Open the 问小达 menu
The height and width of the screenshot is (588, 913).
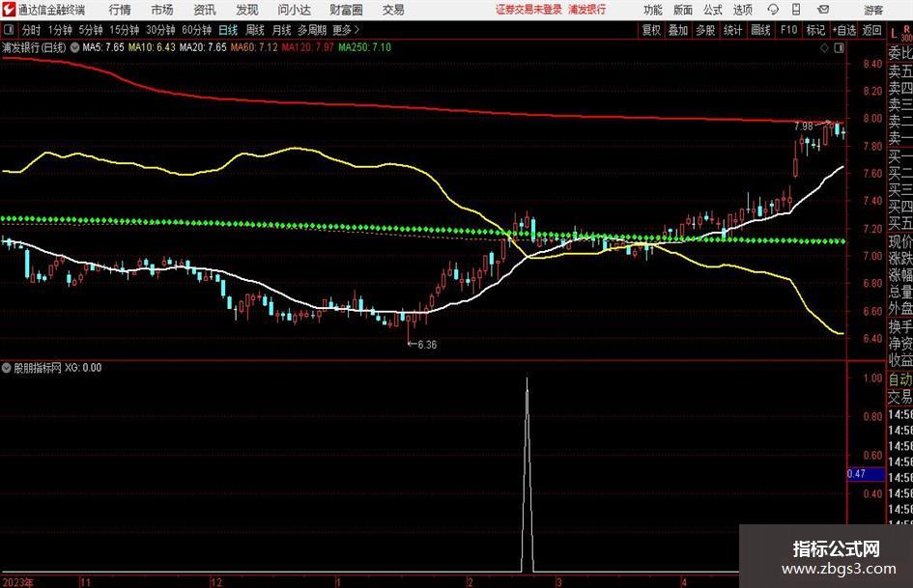(294, 10)
